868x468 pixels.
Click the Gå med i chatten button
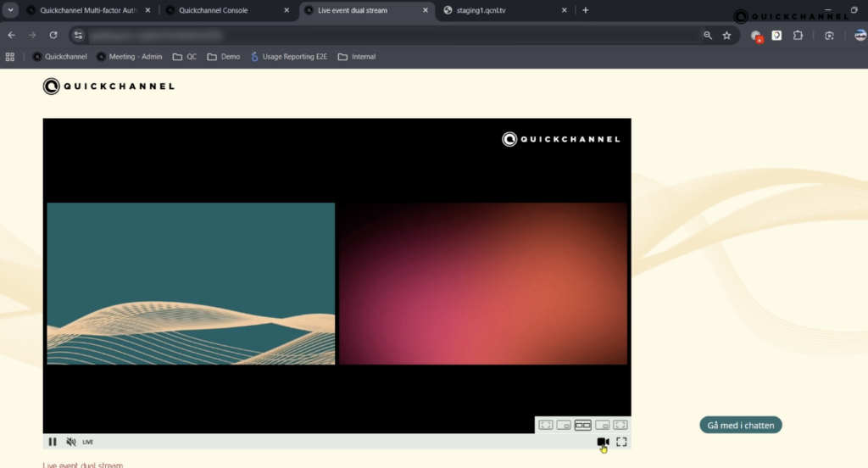click(x=740, y=426)
